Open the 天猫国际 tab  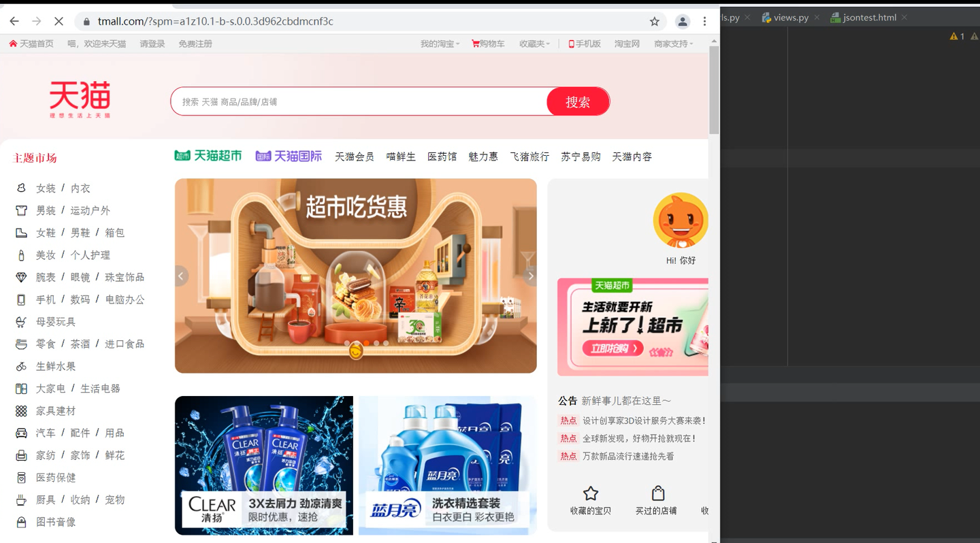coord(289,156)
